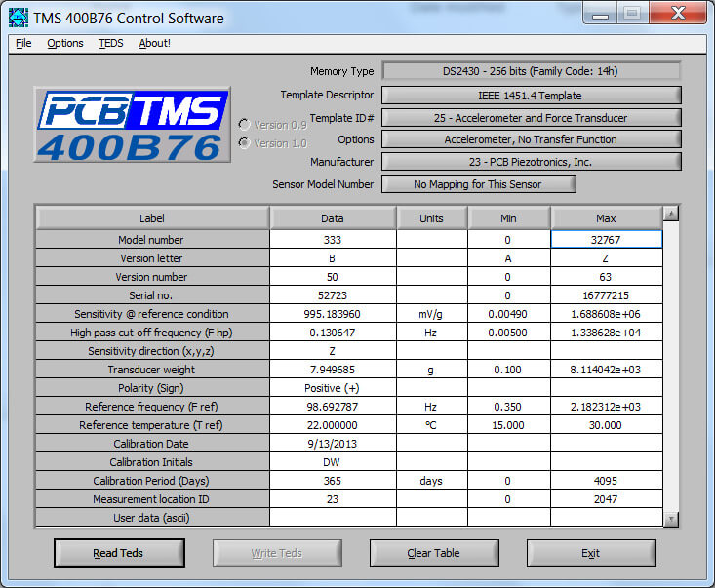The width and height of the screenshot is (715, 588).
Task: Click the TMS app icon in title bar
Action: coord(19,18)
